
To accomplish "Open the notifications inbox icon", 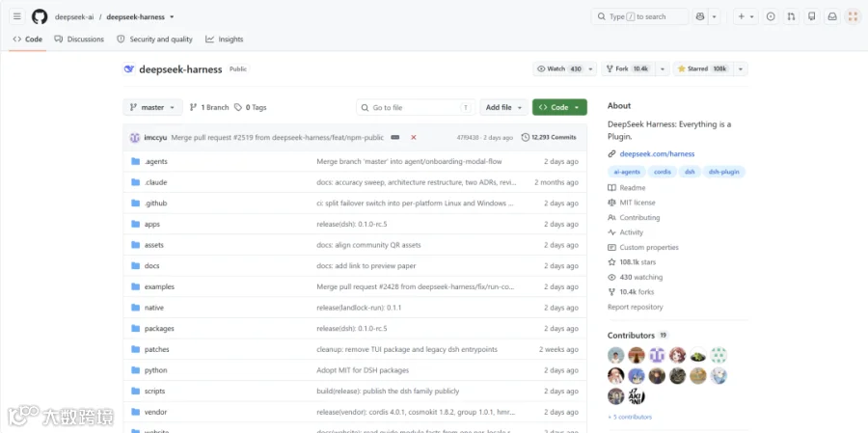I will [832, 16].
